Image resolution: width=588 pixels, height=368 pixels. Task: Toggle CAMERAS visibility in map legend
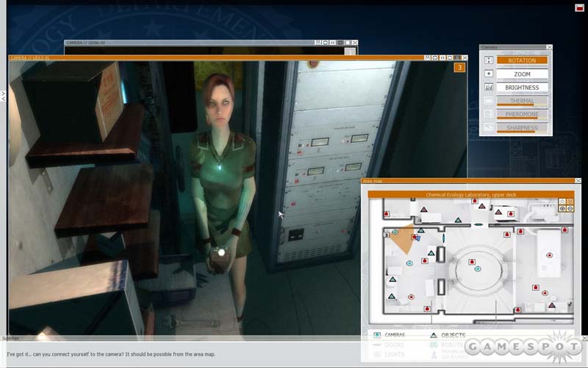tap(376, 335)
